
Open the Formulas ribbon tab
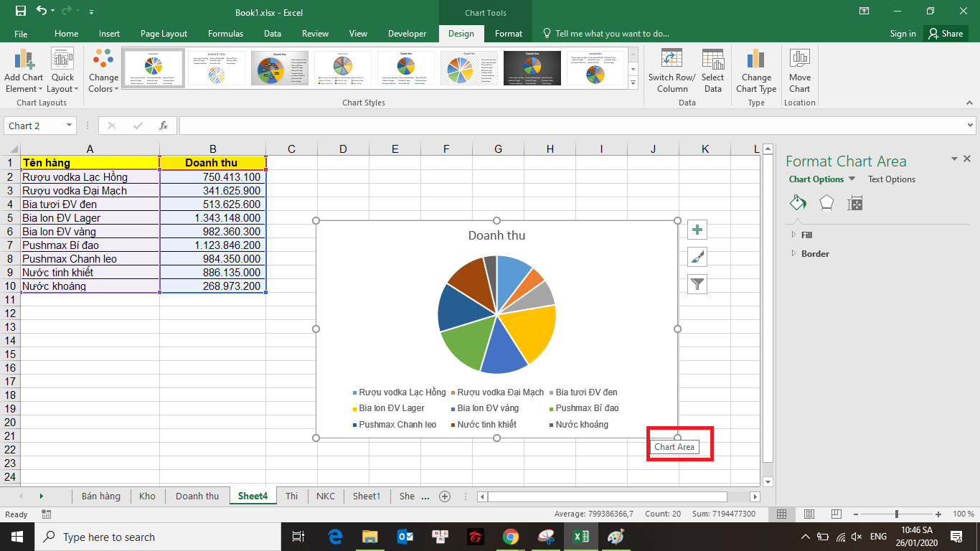[225, 34]
